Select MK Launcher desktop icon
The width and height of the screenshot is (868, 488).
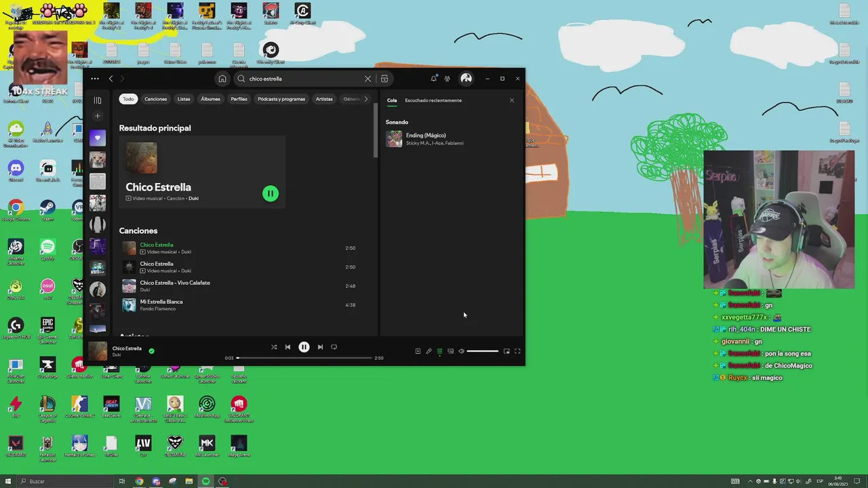tap(207, 446)
